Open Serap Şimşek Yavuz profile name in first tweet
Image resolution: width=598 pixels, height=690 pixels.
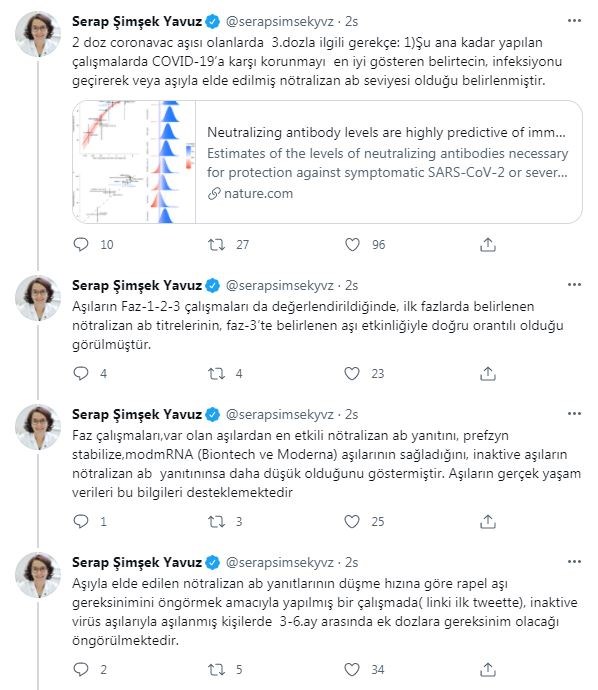click(x=137, y=21)
